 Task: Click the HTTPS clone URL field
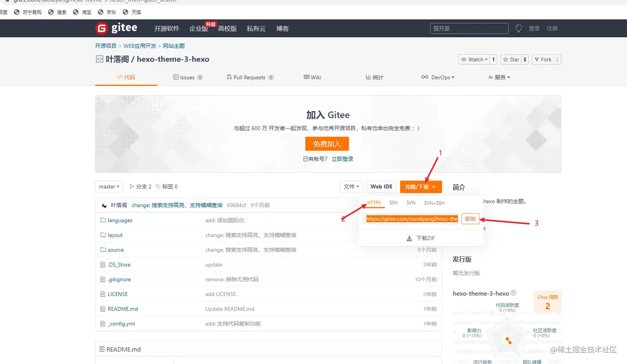pyautogui.click(x=412, y=218)
